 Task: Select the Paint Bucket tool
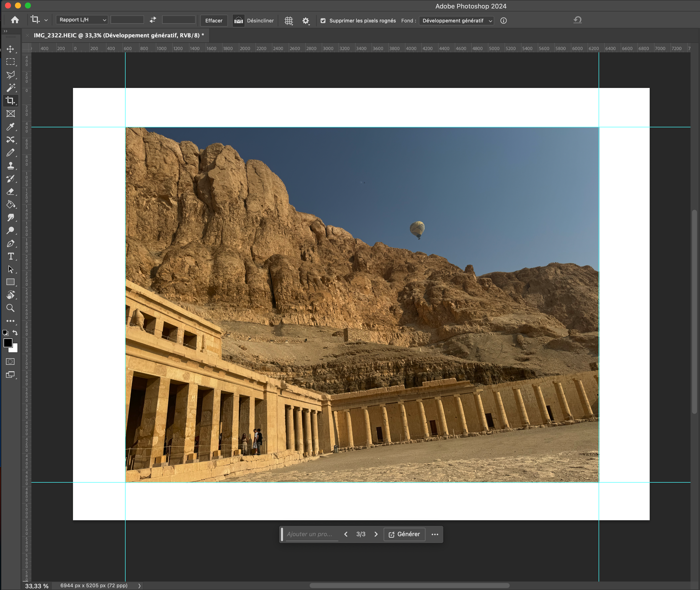pos(10,204)
